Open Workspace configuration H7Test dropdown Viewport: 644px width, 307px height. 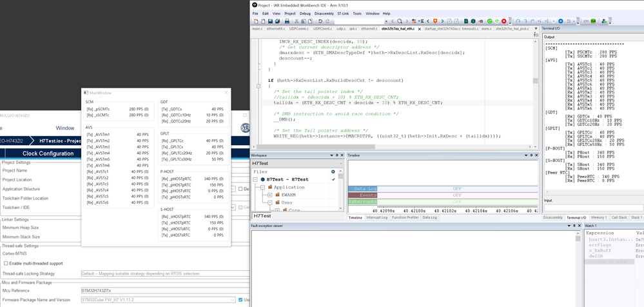[340, 164]
